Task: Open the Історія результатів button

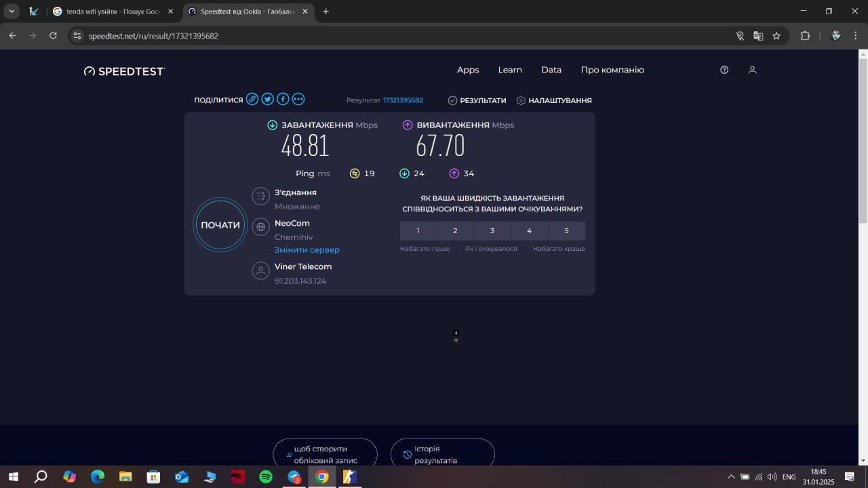Action: pyautogui.click(x=442, y=453)
